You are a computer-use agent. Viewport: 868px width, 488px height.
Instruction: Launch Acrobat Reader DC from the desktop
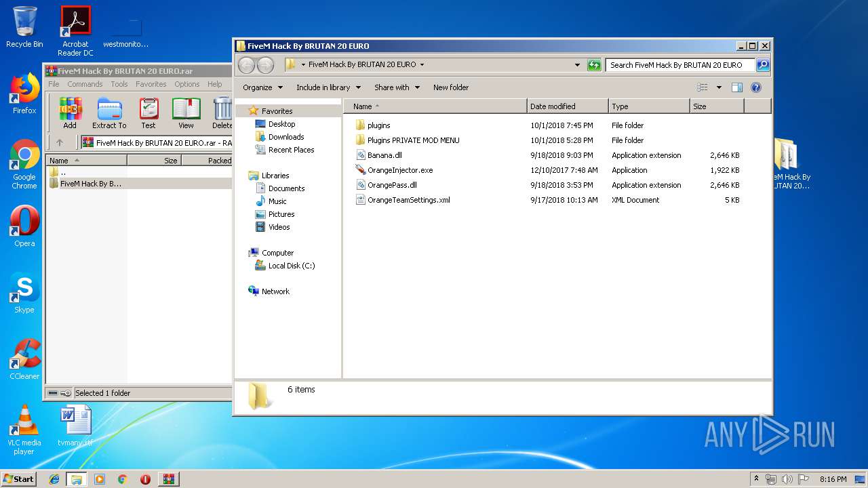[75, 31]
